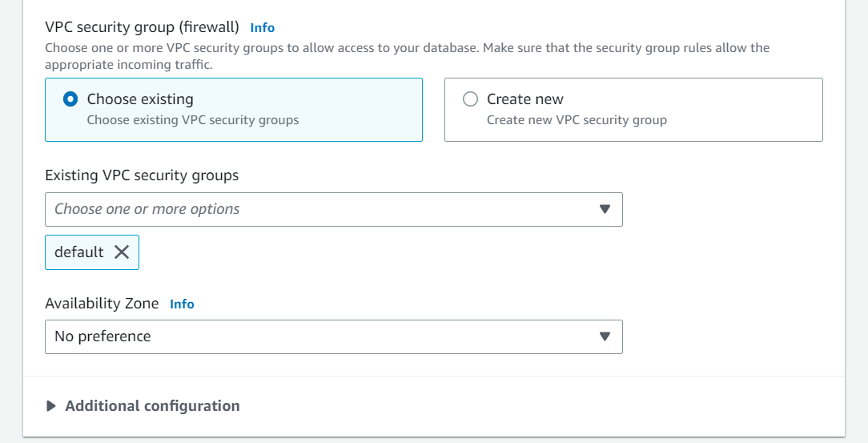Image resolution: width=868 pixels, height=443 pixels.
Task: Click the Create new VPC security group description
Action: point(577,120)
